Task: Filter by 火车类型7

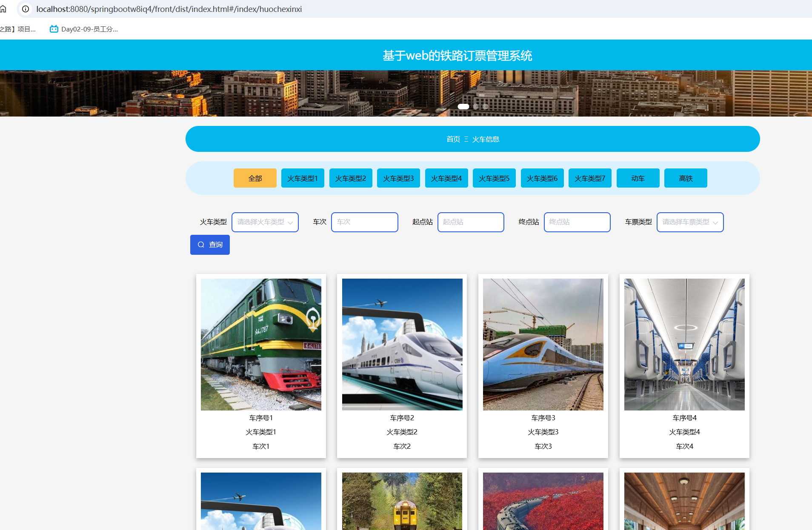Action: click(590, 178)
